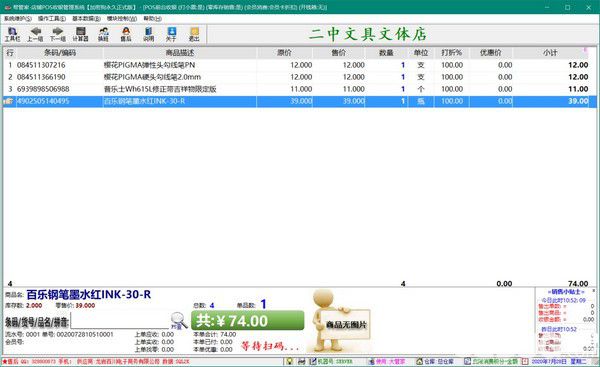
Task: Click the green 共:¥74.00 total button
Action: tap(248, 321)
